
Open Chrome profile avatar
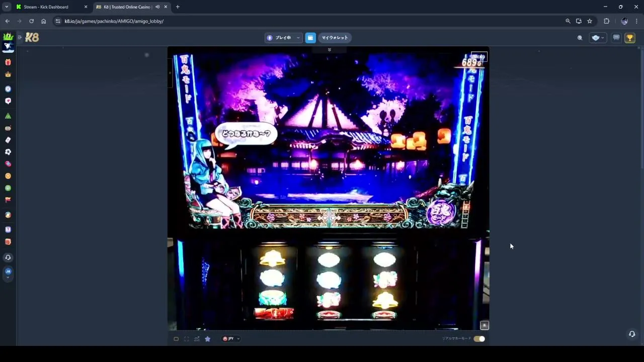[624, 21]
